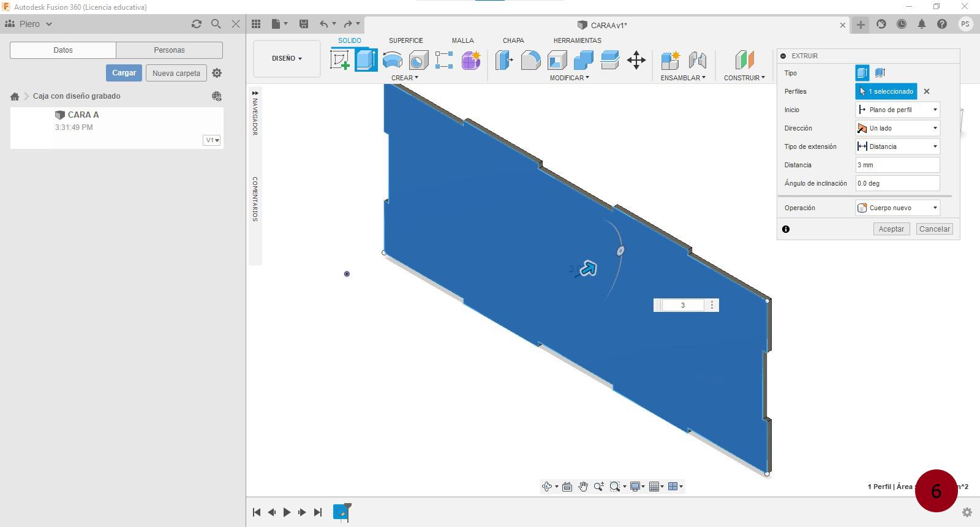Switch to the Personas tab
Screen dimensions: 980x527
point(169,50)
